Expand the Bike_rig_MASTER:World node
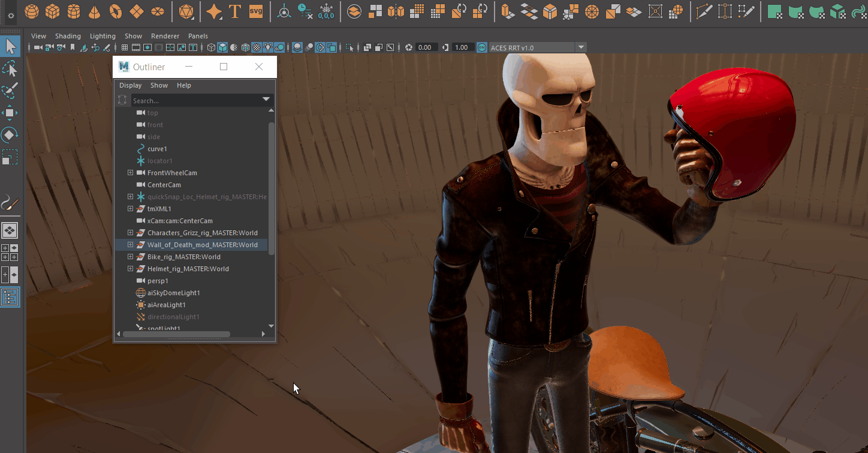868x453 pixels. point(131,257)
